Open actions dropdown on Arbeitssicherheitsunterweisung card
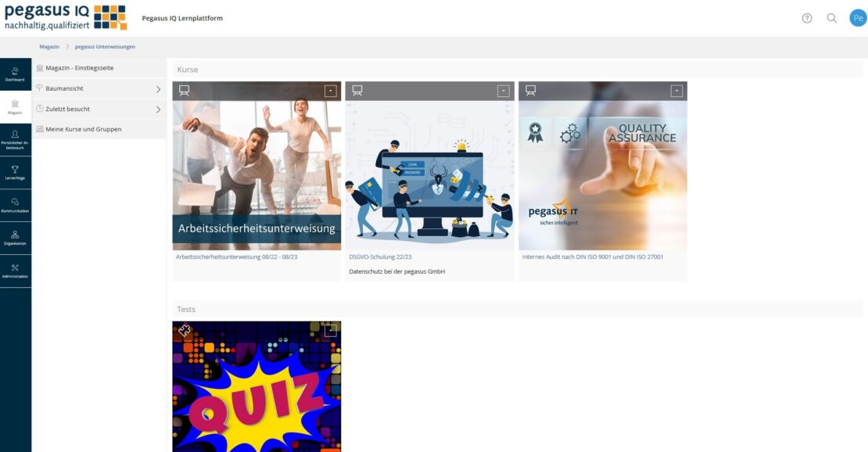The width and height of the screenshot is (868, 452). coord(331,91)
